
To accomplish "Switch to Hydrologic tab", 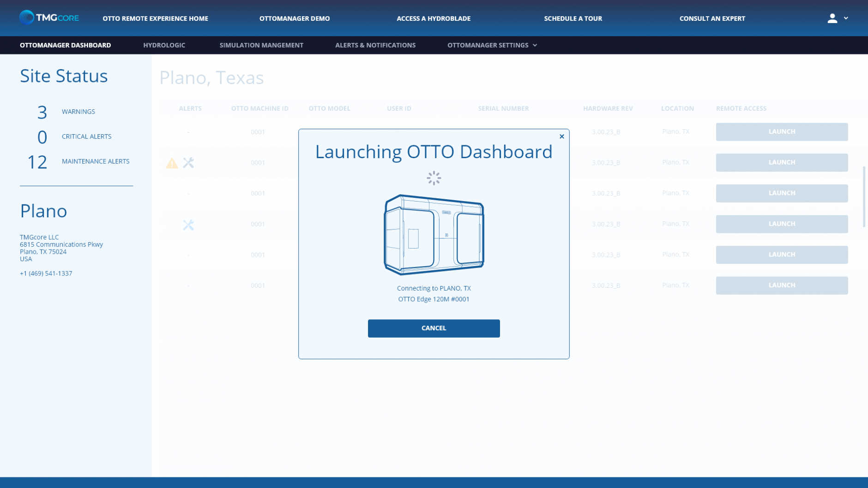I will 164,45.
